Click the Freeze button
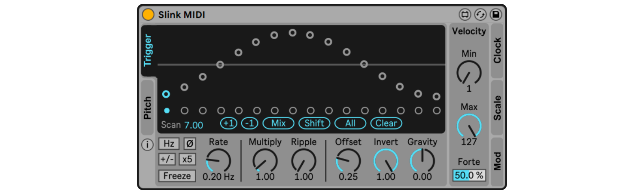Screen dimensions: 644x194 click(x=177, y=176)
